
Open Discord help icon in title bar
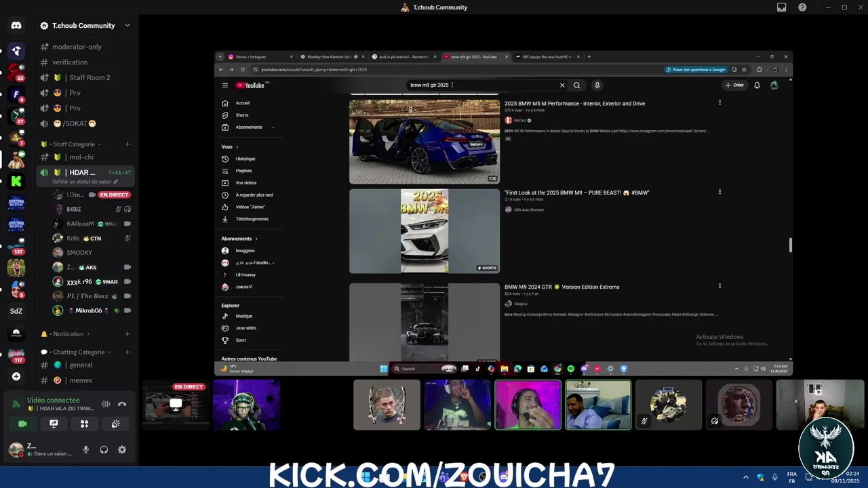(x=802, y=7)
